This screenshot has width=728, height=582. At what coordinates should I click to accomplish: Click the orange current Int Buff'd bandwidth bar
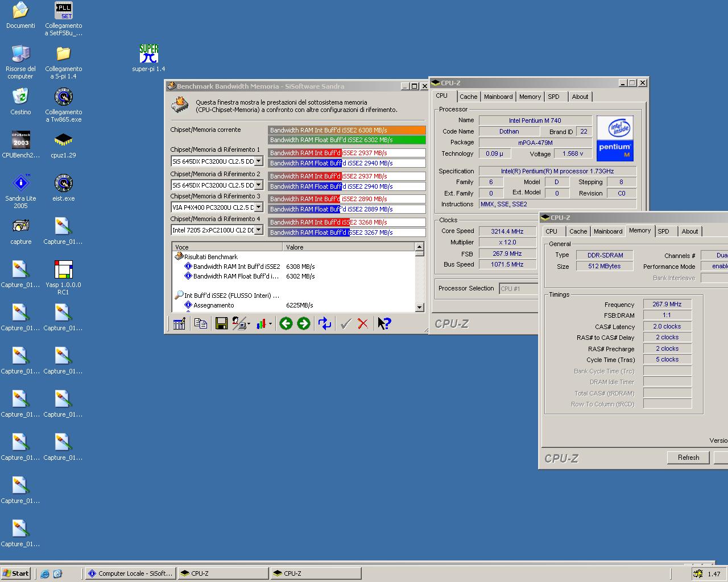[x=347, y=130]
